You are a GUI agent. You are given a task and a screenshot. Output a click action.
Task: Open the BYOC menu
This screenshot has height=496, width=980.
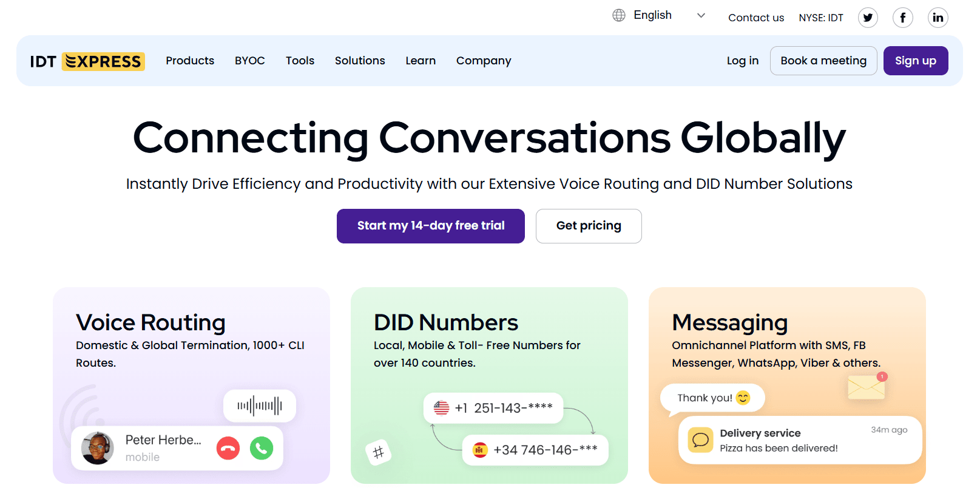point(250,61)
